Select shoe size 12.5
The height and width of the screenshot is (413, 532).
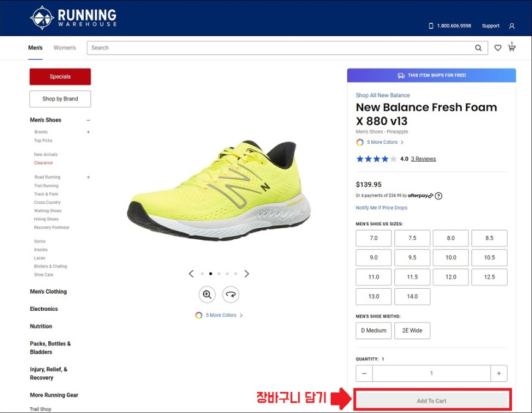[x=489, y=277]
